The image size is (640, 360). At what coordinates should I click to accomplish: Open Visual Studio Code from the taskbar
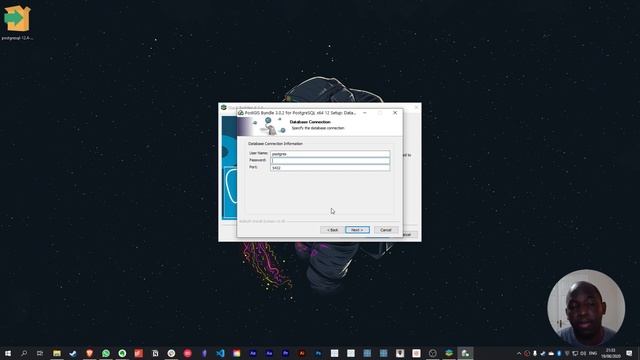[220, 353]
